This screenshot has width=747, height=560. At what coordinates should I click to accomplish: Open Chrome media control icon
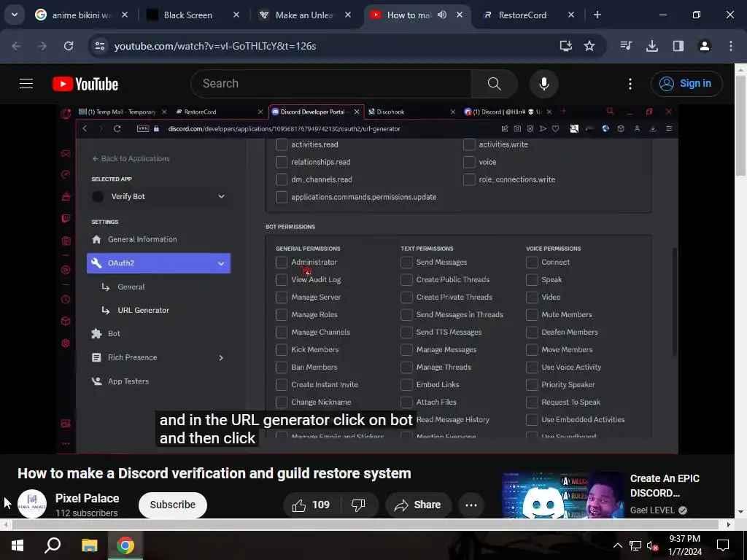626,46
